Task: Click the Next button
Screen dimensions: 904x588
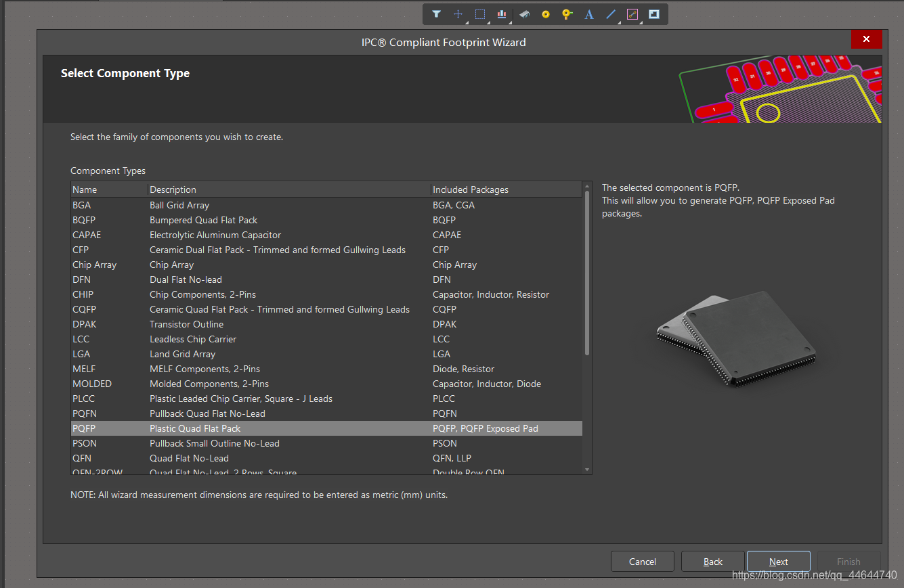Action: pyautogui.click(x=779, y=562)
